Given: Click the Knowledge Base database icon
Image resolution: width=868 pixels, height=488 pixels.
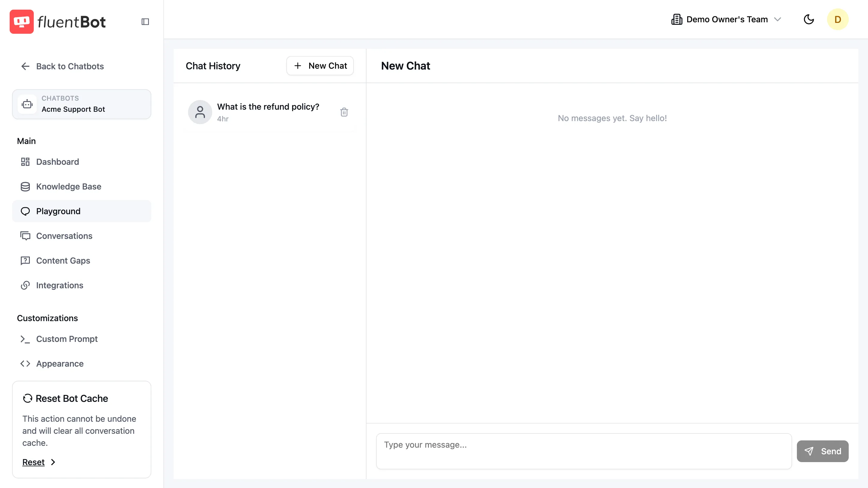Looking at the screenshot, I should coord(25,186).
